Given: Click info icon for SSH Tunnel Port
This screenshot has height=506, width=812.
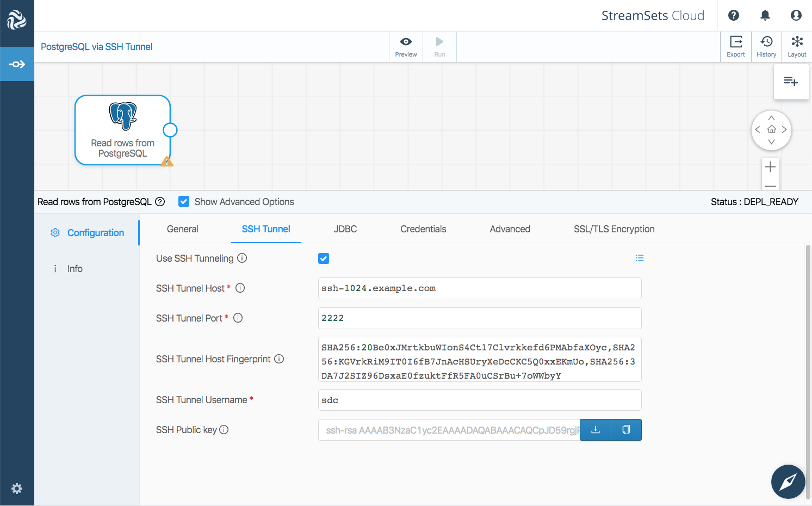Looking at the screenshot, I should pos(238,318).
